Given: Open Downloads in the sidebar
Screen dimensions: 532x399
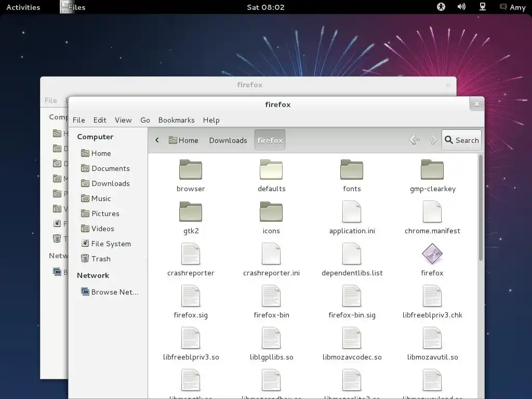Looking at the screenshot, I should pos(105,183).
